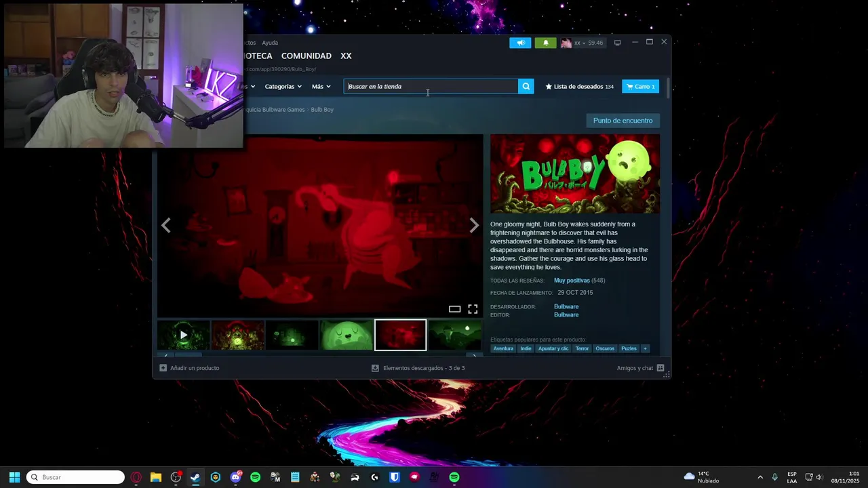
Task: Open the Carro shopping cart button
Action: pyautogui.click(x=640, y=87)
